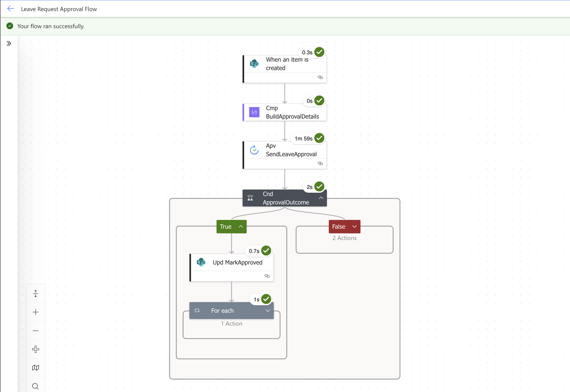The height and width of the screenshot is (392, 570).
Task: Click the green check badge on the For each loop
Action: (x=266, y=299)
